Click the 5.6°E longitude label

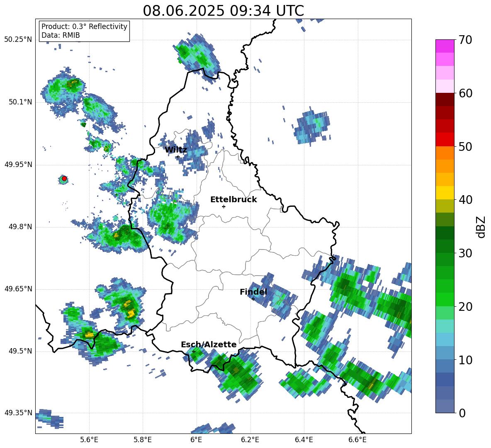pyautogui.click(x=89, y=440)
